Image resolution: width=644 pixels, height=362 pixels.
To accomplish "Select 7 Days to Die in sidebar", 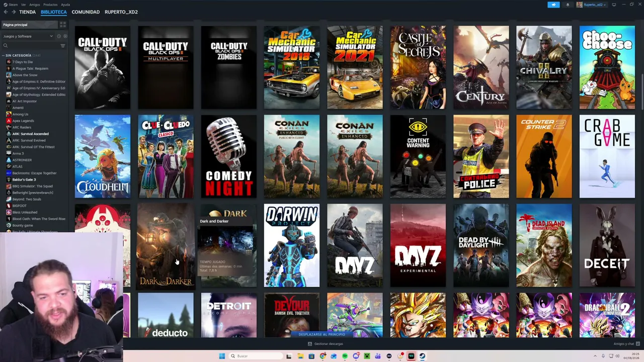I will (22, 62).
